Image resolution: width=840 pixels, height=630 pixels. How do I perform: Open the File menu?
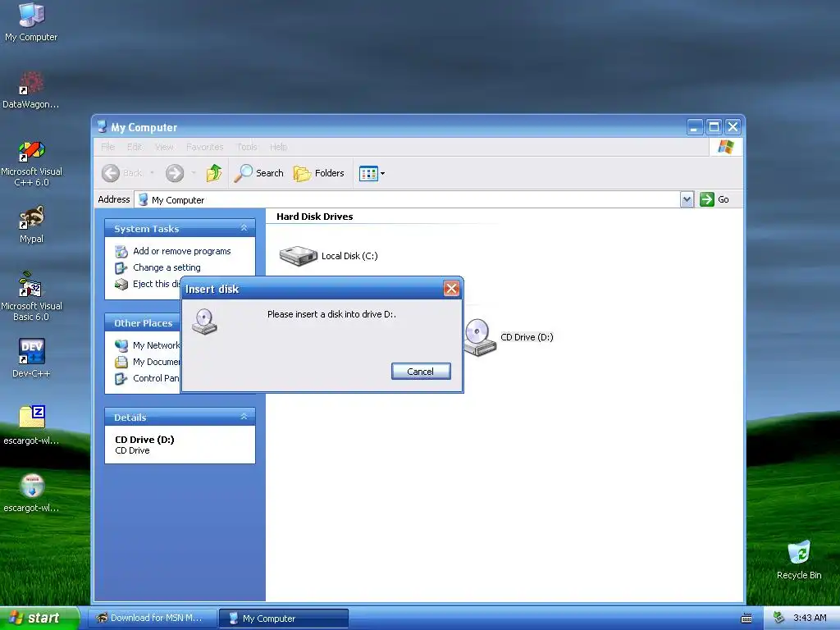[x=107, y=147]
